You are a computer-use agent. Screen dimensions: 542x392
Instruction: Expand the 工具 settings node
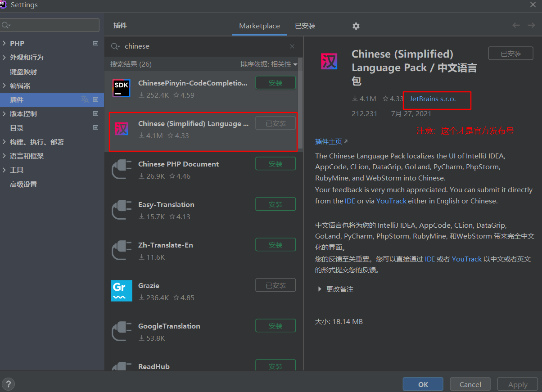click(x=4, y=170)
